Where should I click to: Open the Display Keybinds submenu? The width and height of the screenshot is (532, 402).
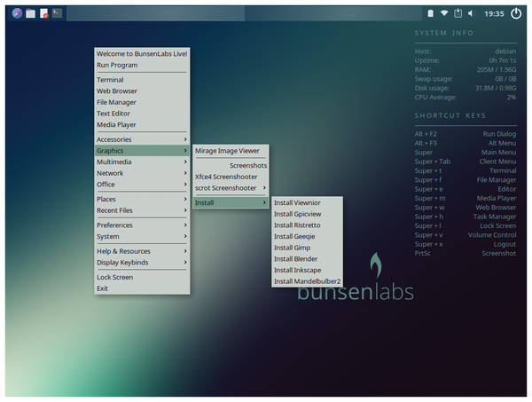(x=142, y=262)
